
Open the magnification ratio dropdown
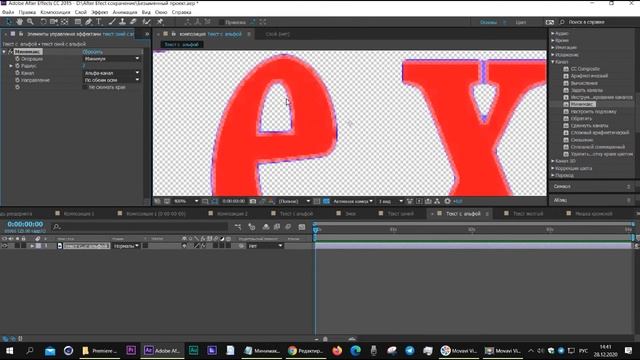(186, 201)
